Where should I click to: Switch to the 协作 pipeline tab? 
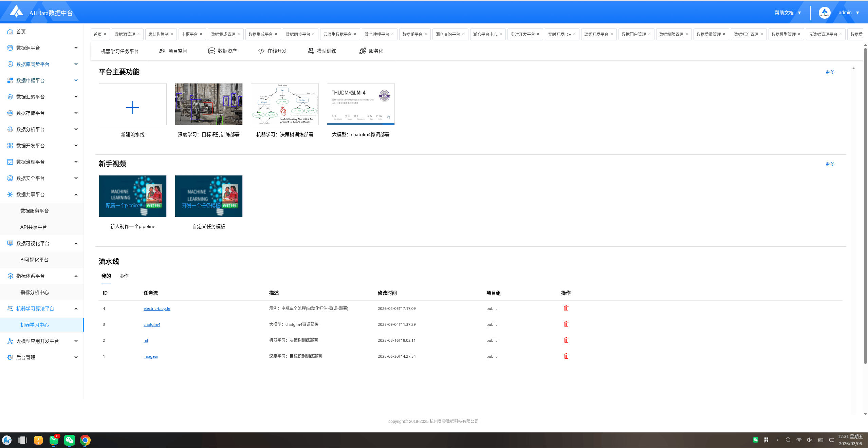coord(124,276)
